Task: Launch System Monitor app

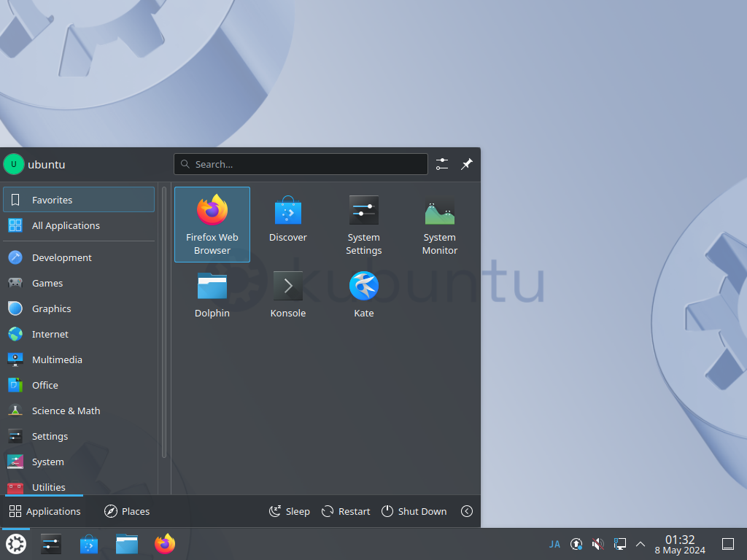Action: click(439, 225)
